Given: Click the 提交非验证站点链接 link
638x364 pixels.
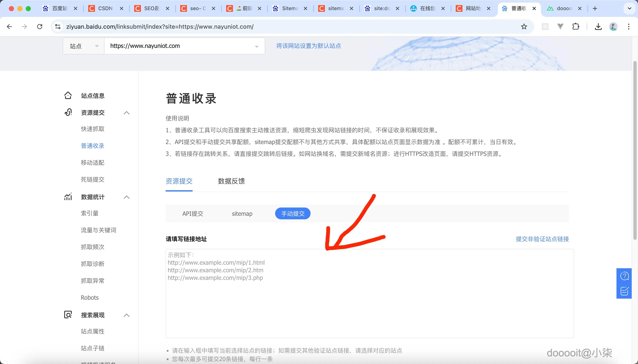Looking at the screenshot, I should coord(542,239).
